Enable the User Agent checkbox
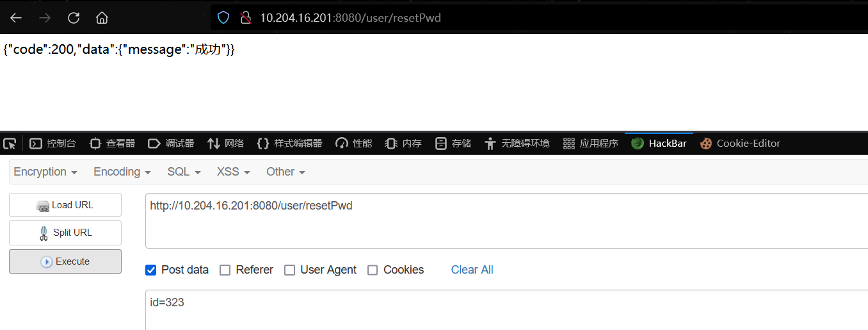The image size is (868, 330). pyautogui.click(x=289, y=270)
